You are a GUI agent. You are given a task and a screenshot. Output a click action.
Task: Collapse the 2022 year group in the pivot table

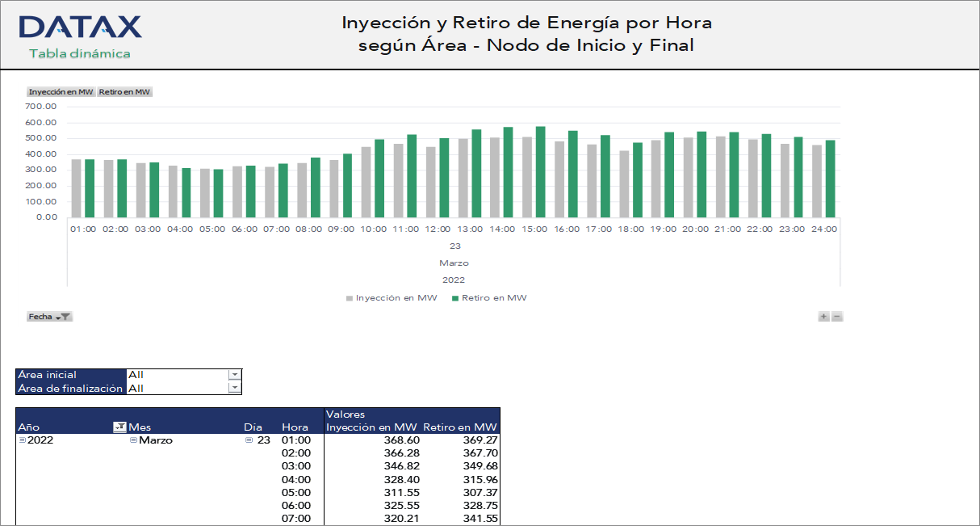22,440
